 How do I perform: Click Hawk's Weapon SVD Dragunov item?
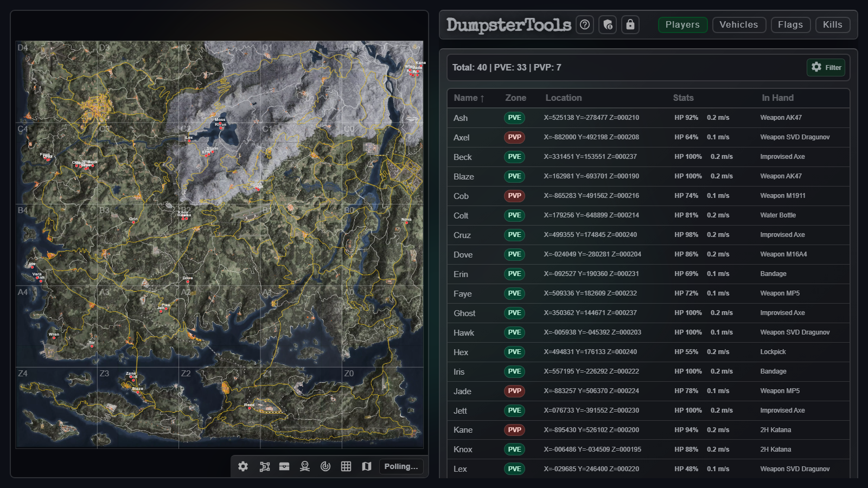click(795, 332)
